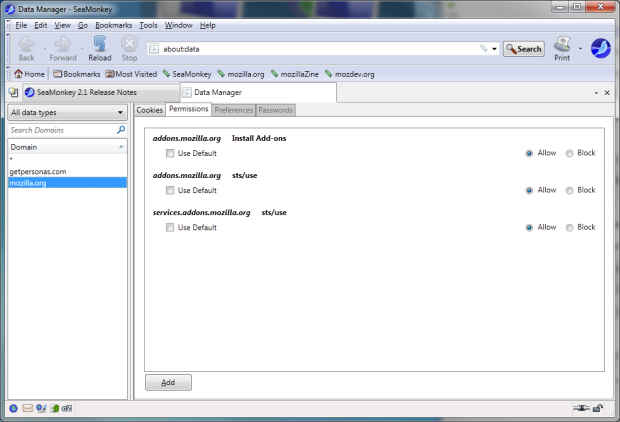
Task: Open the mozillaZine bookmark
Action: [x=294, y=74]
